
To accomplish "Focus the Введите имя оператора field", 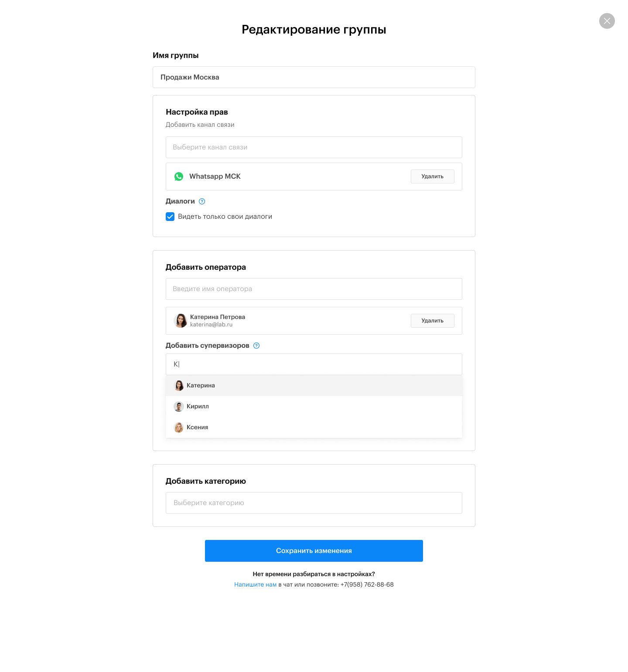I will [x=314, y=289].
